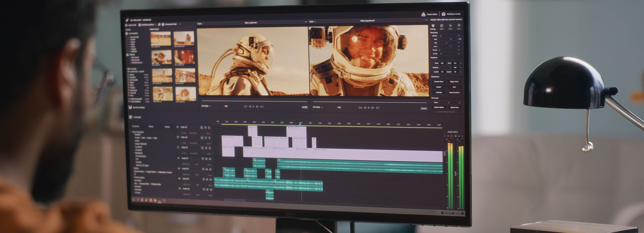Screen dimensions: 644x233
Task: Click the right viewer scrub bar
Action: [370, 103]
